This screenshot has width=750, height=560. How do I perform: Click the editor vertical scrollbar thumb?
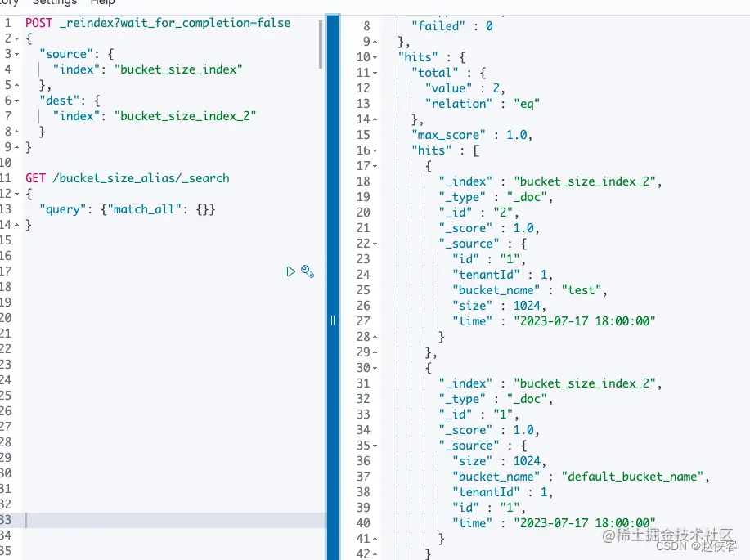click(321, 44)
